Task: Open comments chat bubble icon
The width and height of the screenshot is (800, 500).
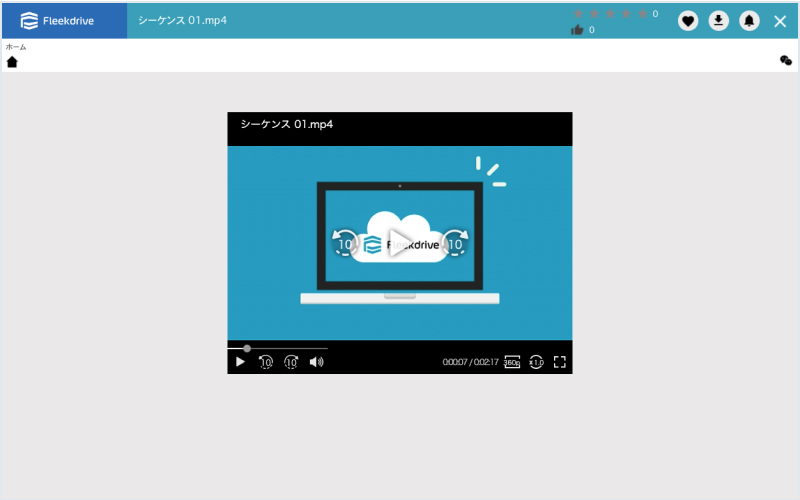Action: (786, 61)
